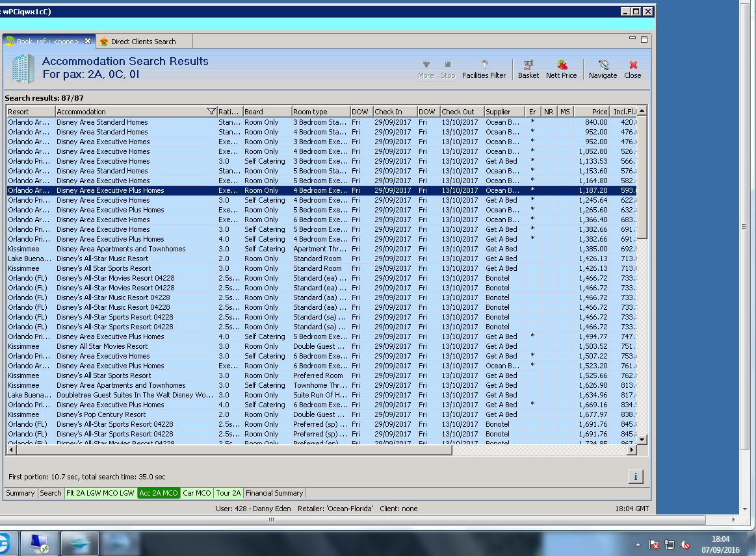756x556 pixels.
Task: Click the Navigate toolbar icon
Action: [603, 69]
